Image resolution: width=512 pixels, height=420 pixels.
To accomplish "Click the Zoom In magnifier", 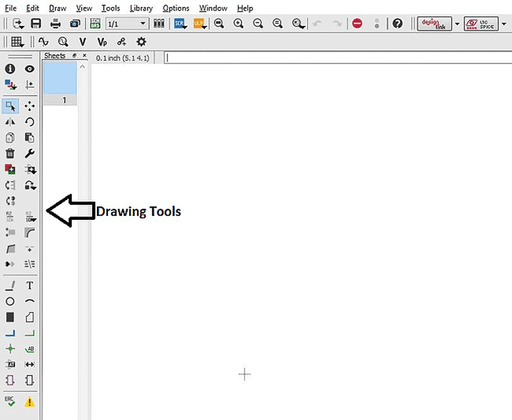I will pos(238,24).
